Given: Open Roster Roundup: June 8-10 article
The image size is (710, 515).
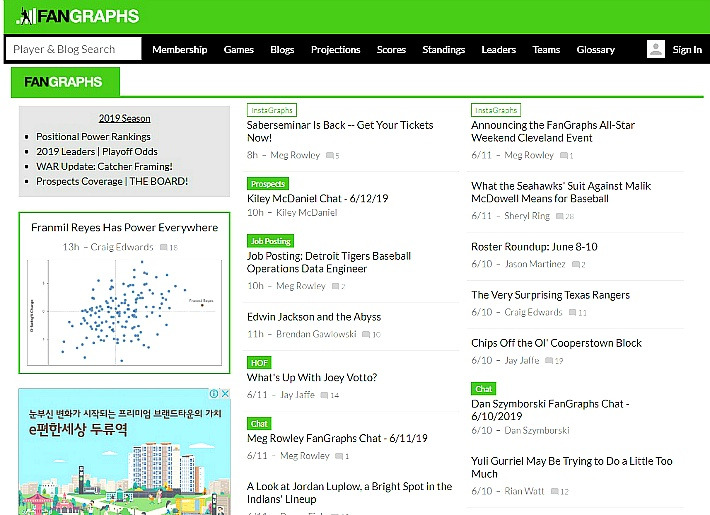Looking at the screenshot, I should point(534,247).
